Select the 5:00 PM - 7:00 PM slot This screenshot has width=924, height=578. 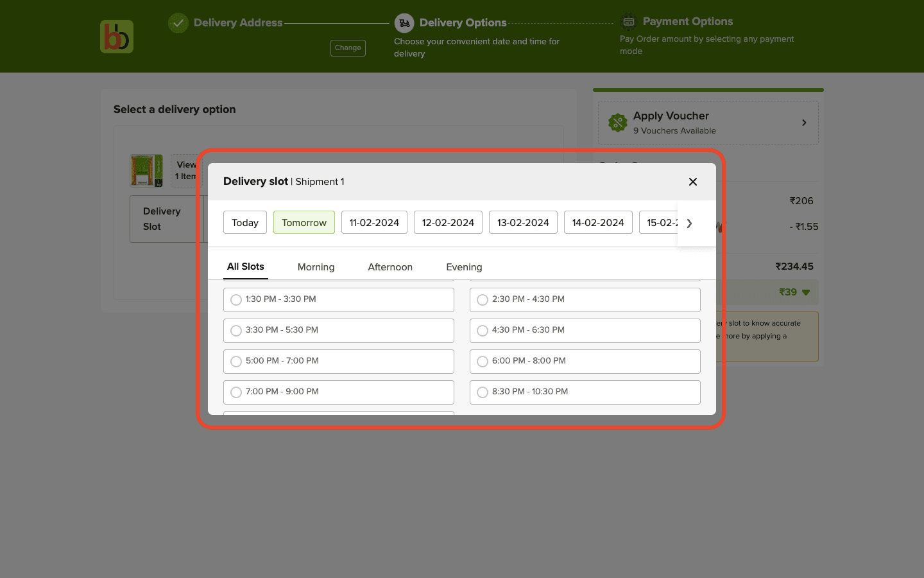(339, 362)
